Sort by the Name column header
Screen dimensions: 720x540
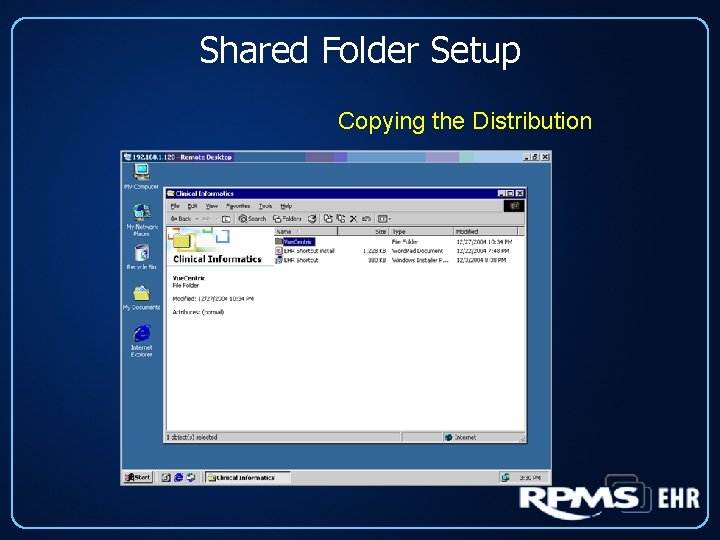click(306, 231)
